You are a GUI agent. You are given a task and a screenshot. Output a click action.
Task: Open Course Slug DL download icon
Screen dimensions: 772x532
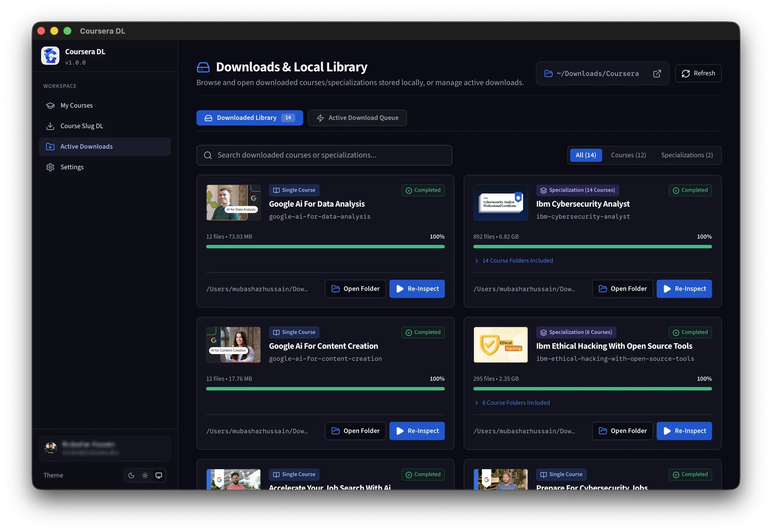coord(50,126)
